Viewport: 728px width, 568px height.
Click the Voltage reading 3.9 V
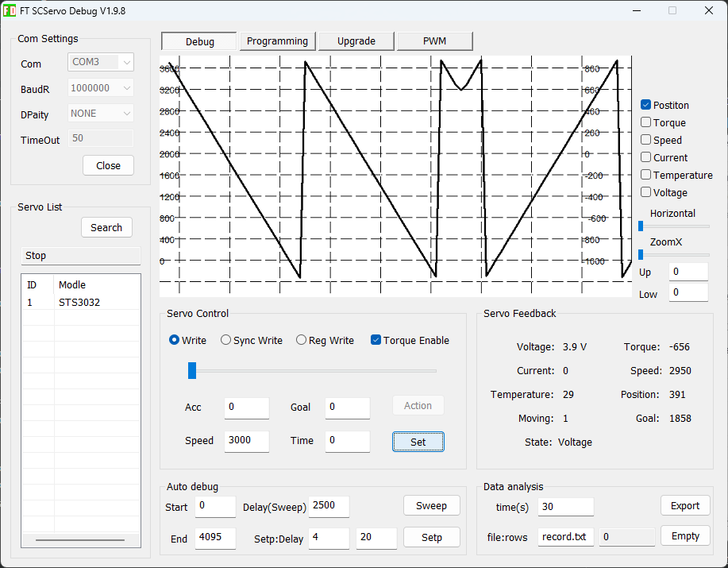tap(574, 347)
